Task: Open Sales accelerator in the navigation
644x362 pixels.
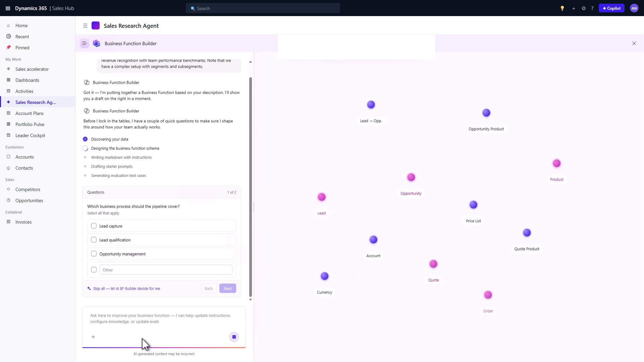Action: (38, 69)
